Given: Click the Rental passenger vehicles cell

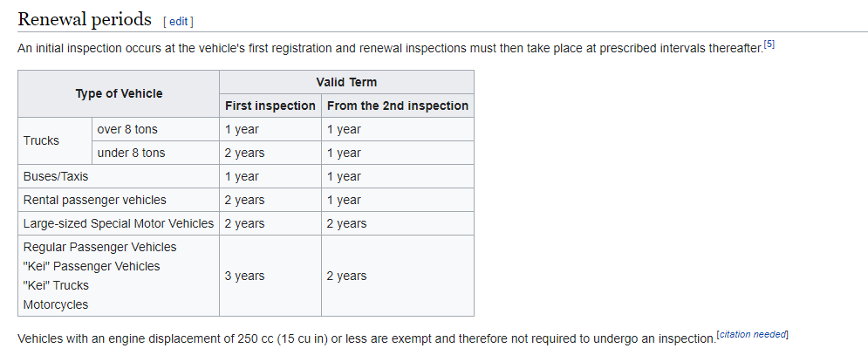Looking at the screenshot, I should pyautogui.click(x=94, y=200).
